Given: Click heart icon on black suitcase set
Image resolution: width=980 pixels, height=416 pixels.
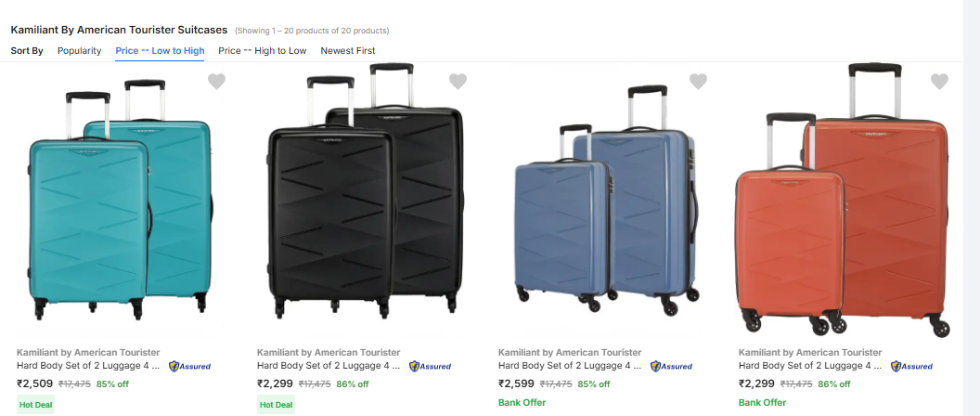Looking at the screenshot, I should pyautogui.click(x=458, y=82).
